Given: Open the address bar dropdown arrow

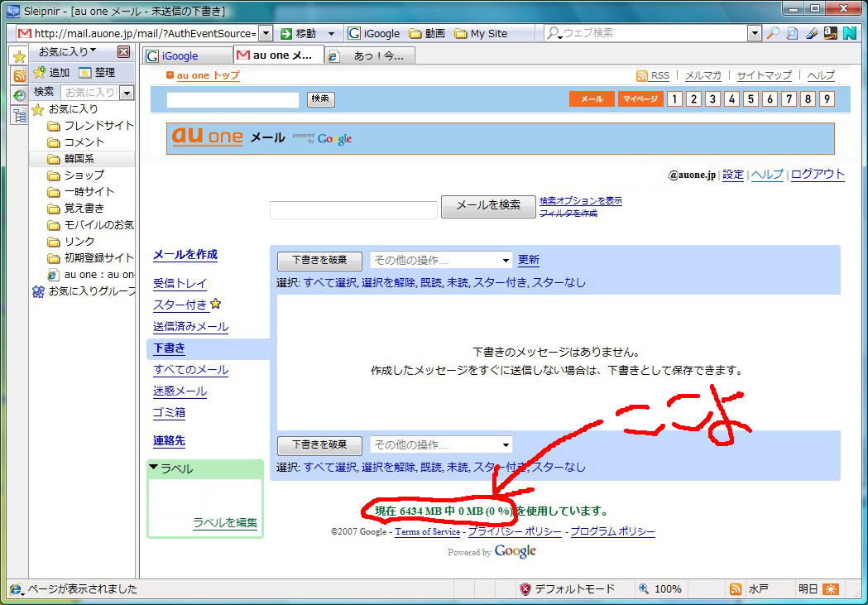Looking at the screenshot, I should click(x=266, y=33).
